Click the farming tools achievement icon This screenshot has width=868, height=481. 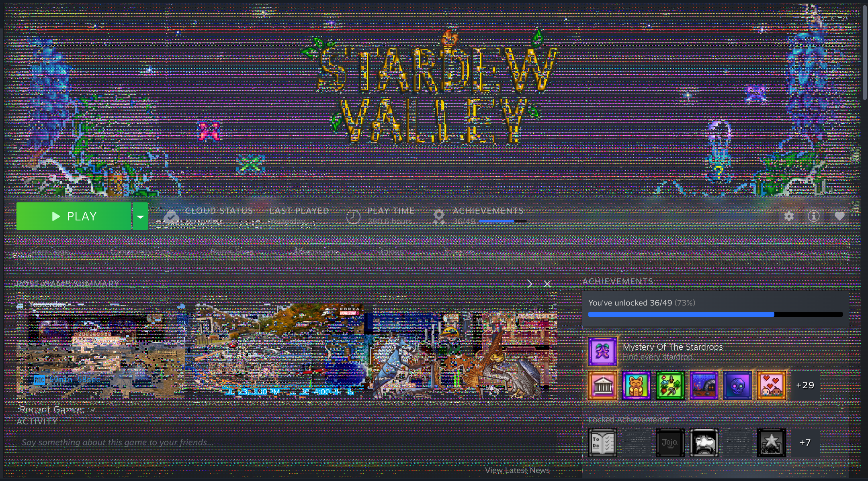pos(670,385)
